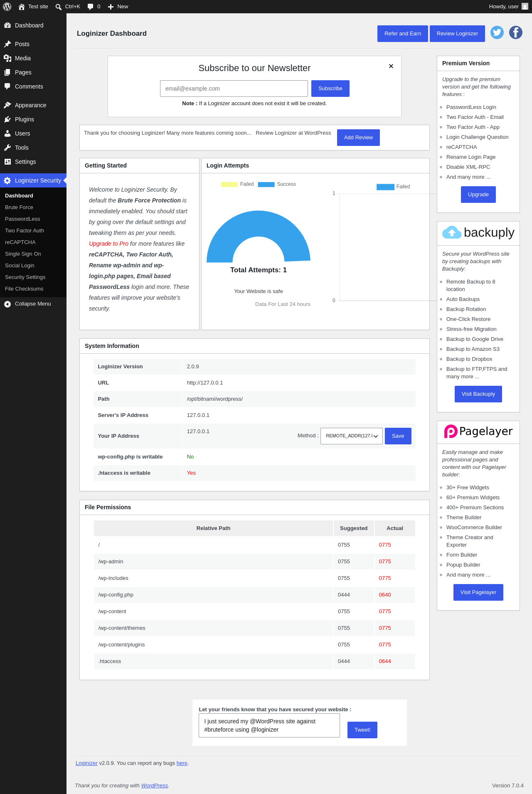The width and height of the screenshot is (532, 794).
Task: Open reCAPTCHA submenu item
Action: 20,242
